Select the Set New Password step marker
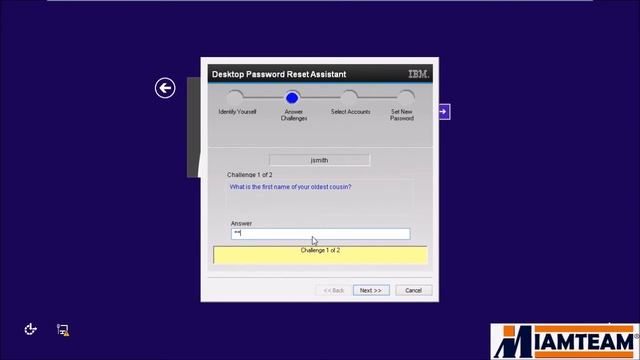This screenshot has width=640, height=360. (x=407, y=97)
